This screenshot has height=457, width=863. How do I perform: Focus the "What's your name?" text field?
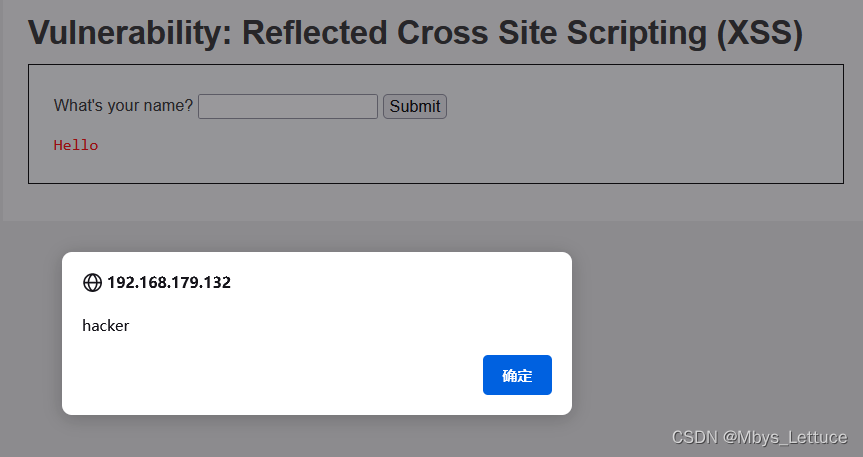(x=288, y=106)
